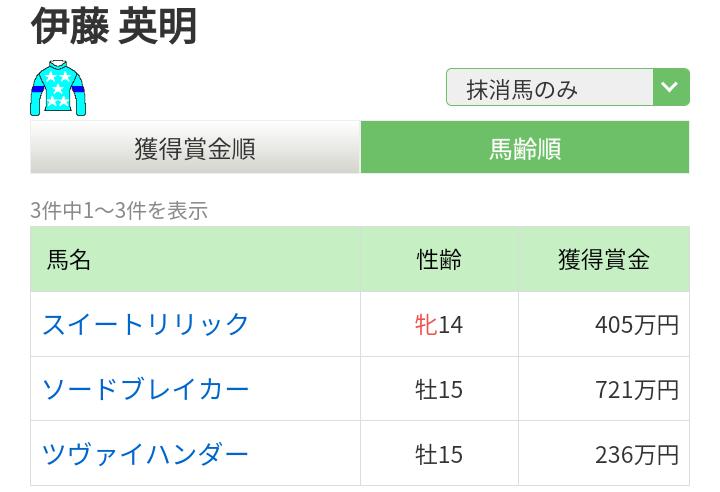720x492 pixels.
Task: Click the 牡15 cell in ツヴァイハンダー row
Action: tap(439, 454)
